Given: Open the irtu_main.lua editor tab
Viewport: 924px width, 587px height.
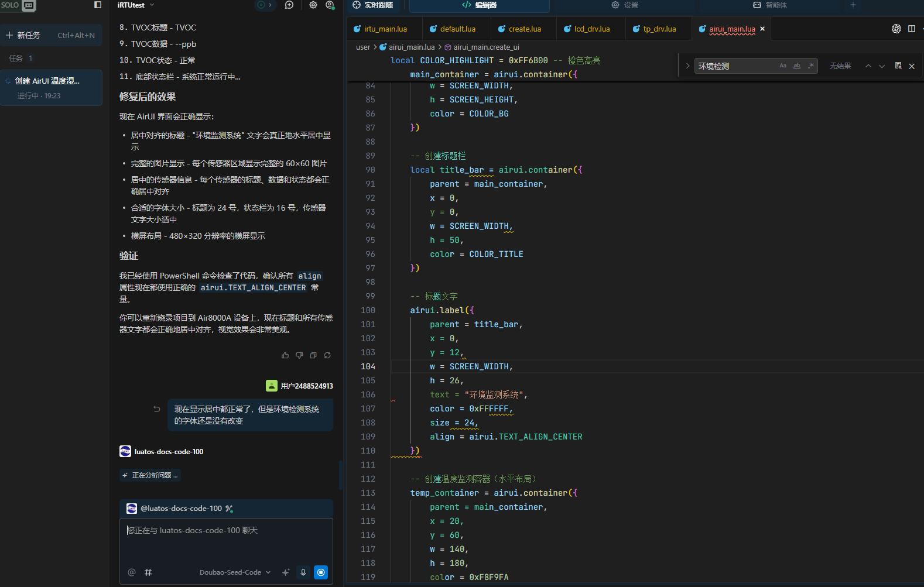Looking at the screenshot, I should point(385,29).
